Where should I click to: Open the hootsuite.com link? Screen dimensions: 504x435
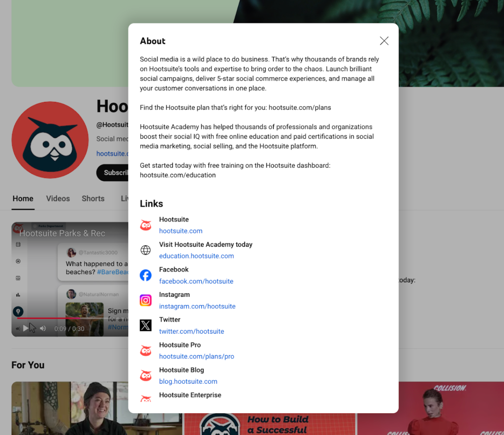click(181, 231)
